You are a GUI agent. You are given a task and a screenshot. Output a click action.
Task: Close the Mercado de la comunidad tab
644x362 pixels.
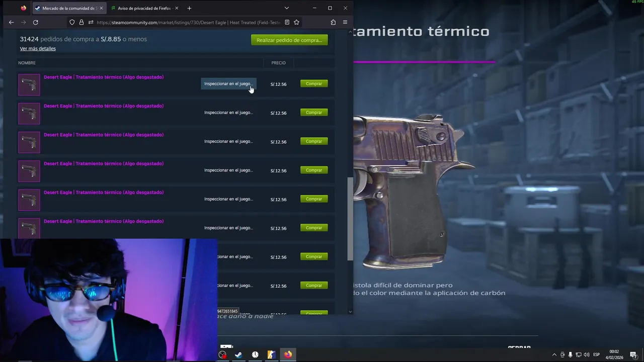[x=101, y=8]
